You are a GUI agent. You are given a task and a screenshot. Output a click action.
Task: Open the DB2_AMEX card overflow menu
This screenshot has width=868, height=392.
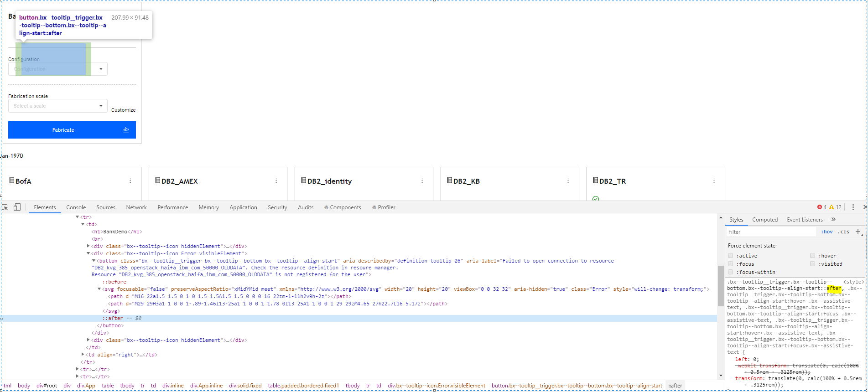pyautogui.click(x=276, y=181)
